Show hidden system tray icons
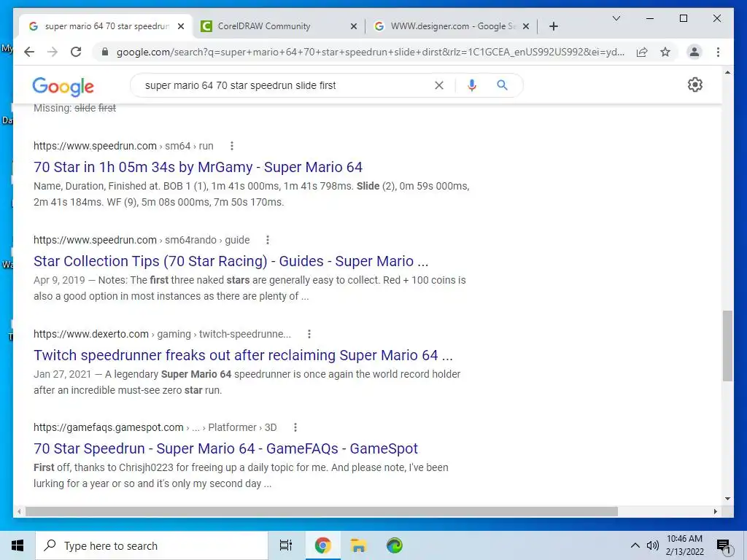 pos(635,545)
